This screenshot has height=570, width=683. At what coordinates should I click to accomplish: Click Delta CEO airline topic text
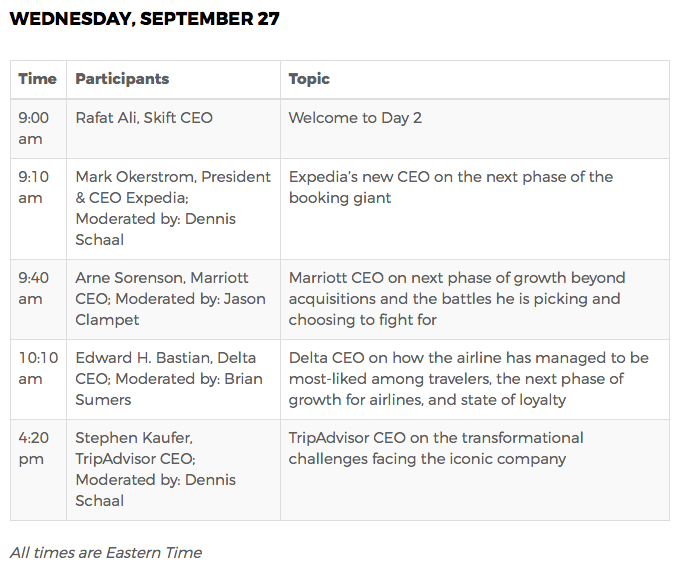click(x=469, y=379)
